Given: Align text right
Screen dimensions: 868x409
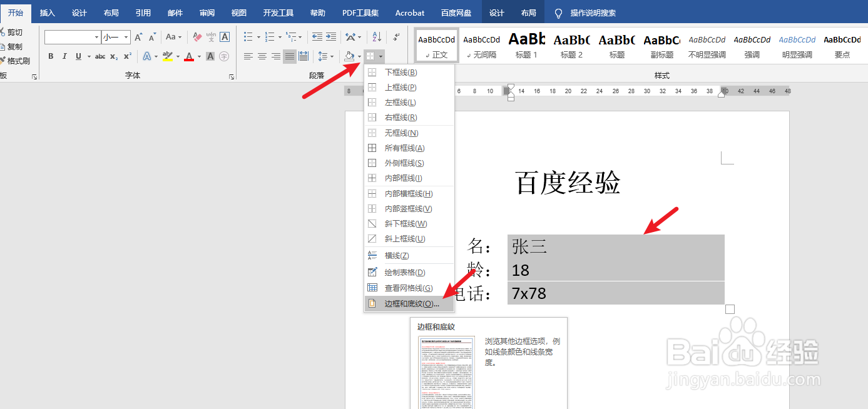Looking at the screenshot, I should [276, 56].
